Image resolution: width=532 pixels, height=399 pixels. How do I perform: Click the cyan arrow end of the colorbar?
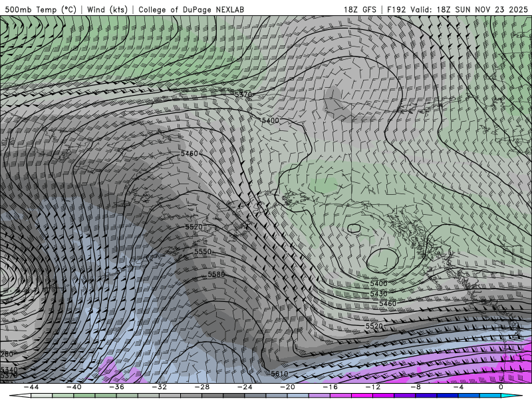click(512, 396)
